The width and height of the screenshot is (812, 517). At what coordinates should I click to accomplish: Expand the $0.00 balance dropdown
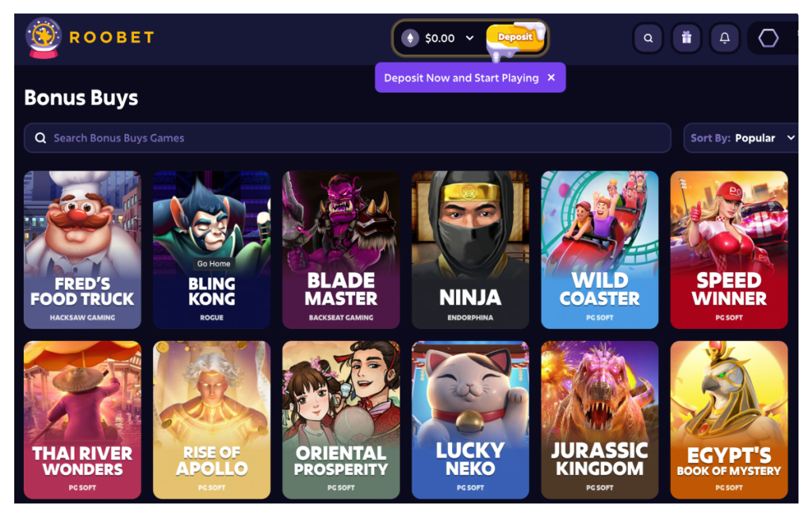[469, 38]
